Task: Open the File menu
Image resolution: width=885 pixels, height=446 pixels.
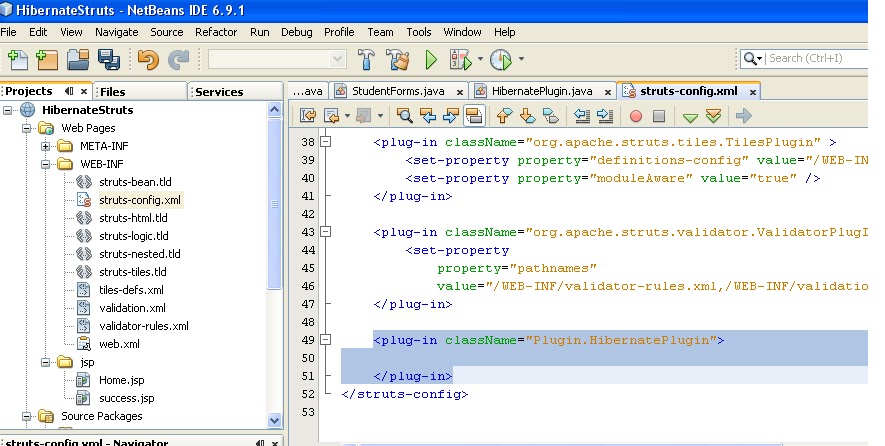Action: click(8, 32)
